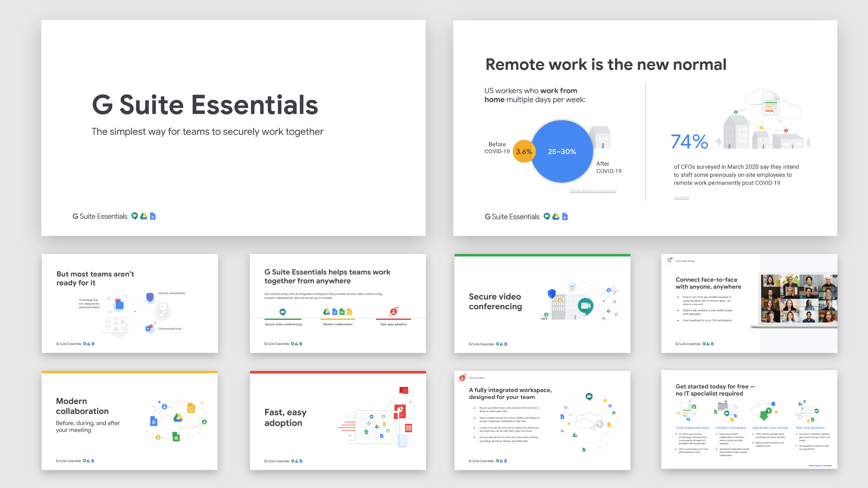
Task: Click Meet icon on the orbit diagram
Action: click(589, 396)
